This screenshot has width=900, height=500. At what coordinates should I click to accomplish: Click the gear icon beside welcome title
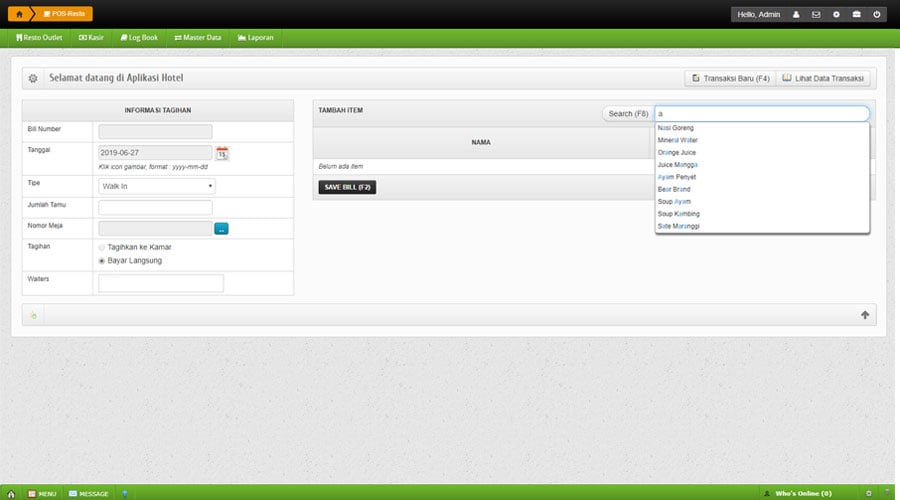pyautogui.click(x=33, y=78)
